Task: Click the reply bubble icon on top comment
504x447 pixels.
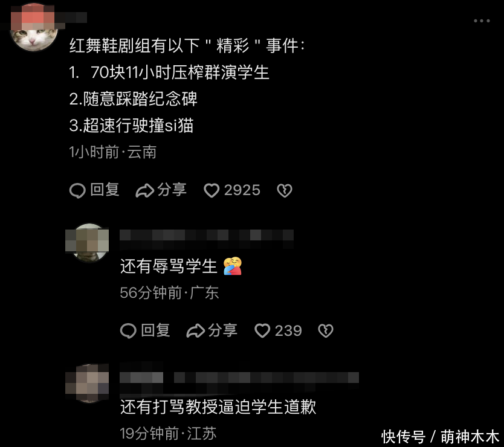Action: click(77, 190)
